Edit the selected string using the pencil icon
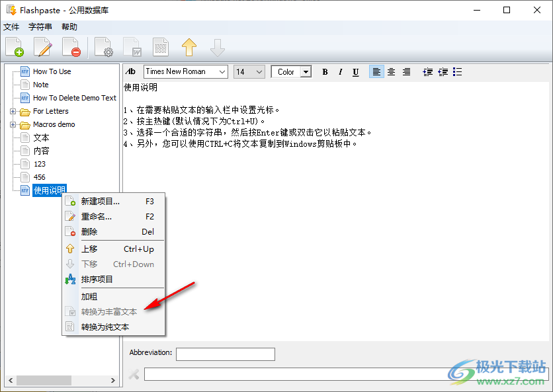Viewport: 553px width, 392px height. [41, 46]
